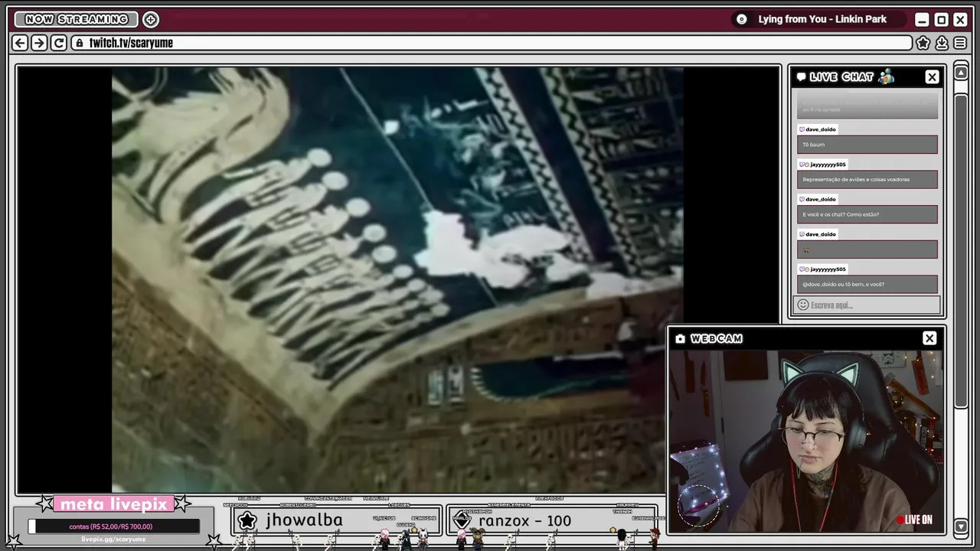Screen dimensions: 980x551
Task: Reload the page with the refresh icon
Action: [59, 43]
